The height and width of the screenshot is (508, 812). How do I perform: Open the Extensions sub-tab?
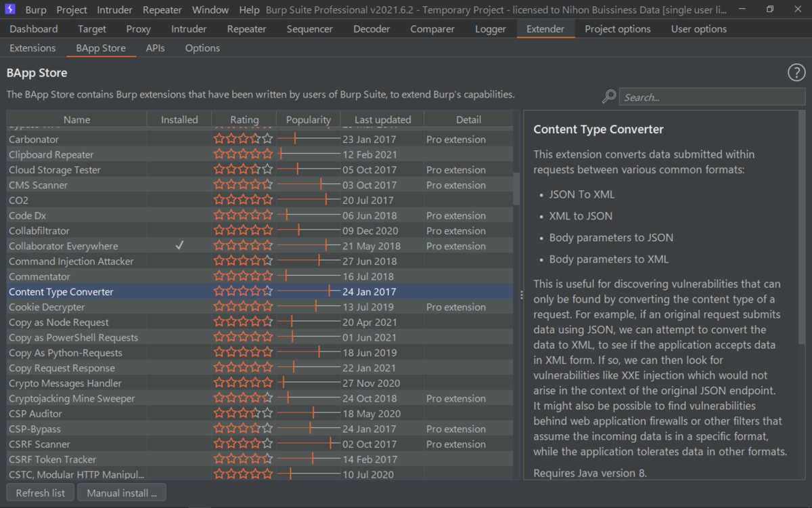[x=32, y=48]
